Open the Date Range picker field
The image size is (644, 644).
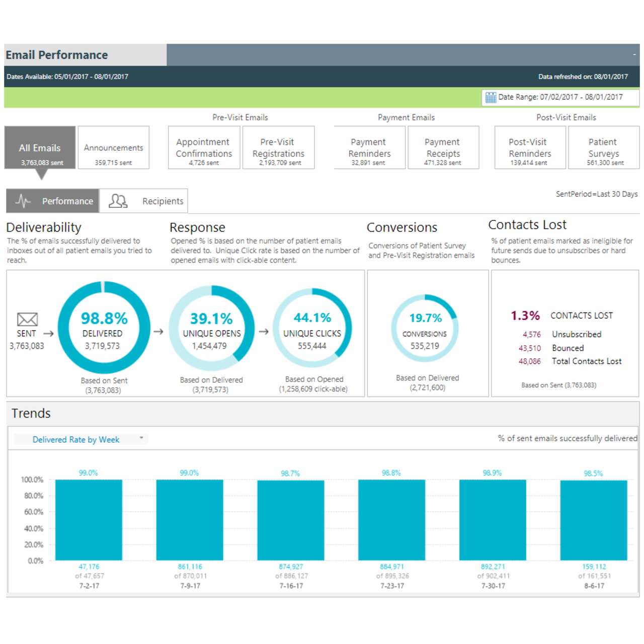pyautogui.click(x=560, y=97)
